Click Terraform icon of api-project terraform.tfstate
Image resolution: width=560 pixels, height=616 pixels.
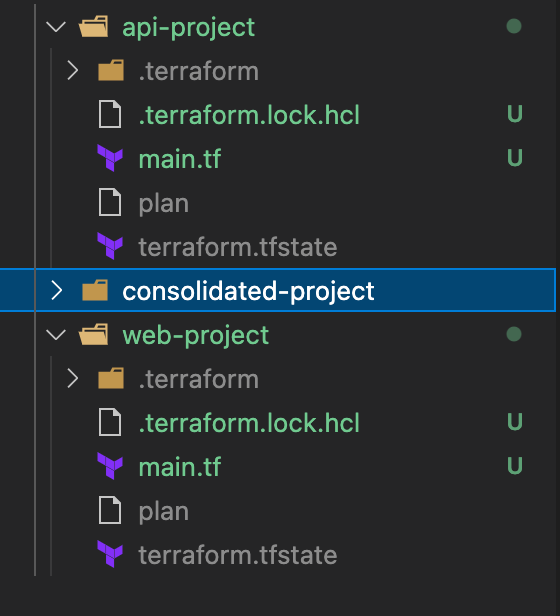pos(110,246)
